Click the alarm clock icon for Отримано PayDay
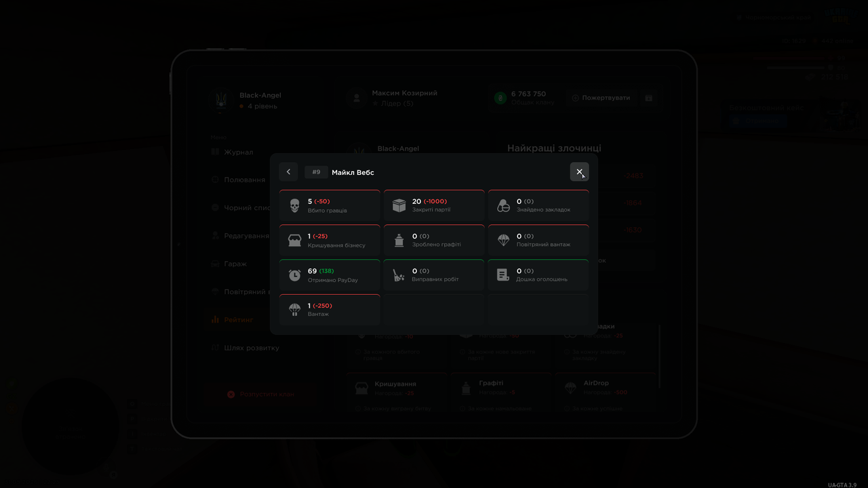Screen dimensions: 868x488 294,275
